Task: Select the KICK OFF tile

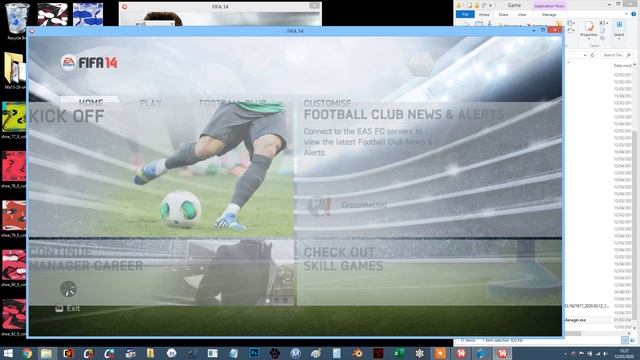Action: pyautogui.click(x=161, y=170)
